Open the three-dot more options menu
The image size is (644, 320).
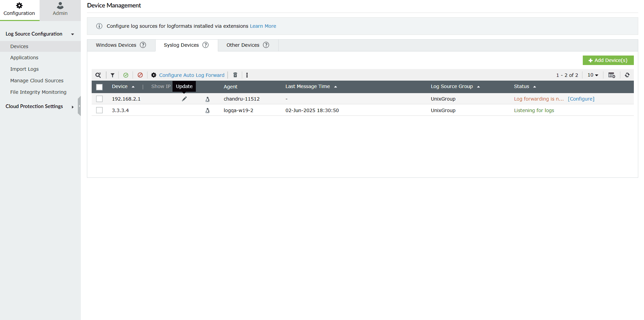tap(247, 75)
